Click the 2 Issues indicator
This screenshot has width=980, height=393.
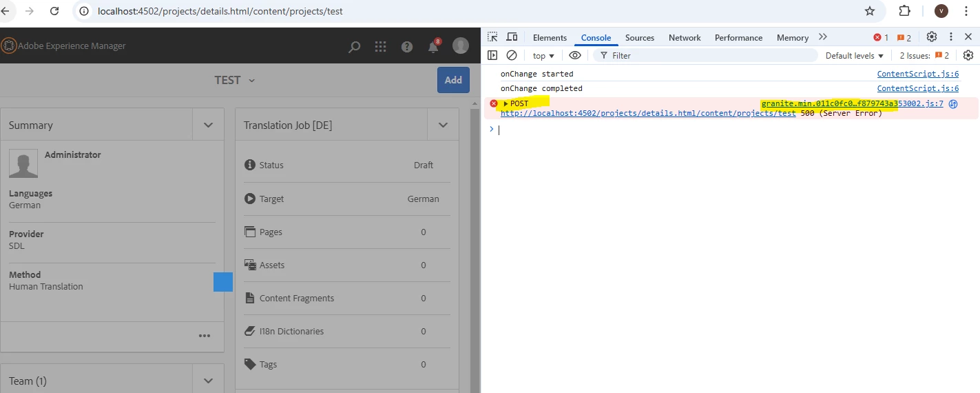pyautogui.click(x=924, y=56)
